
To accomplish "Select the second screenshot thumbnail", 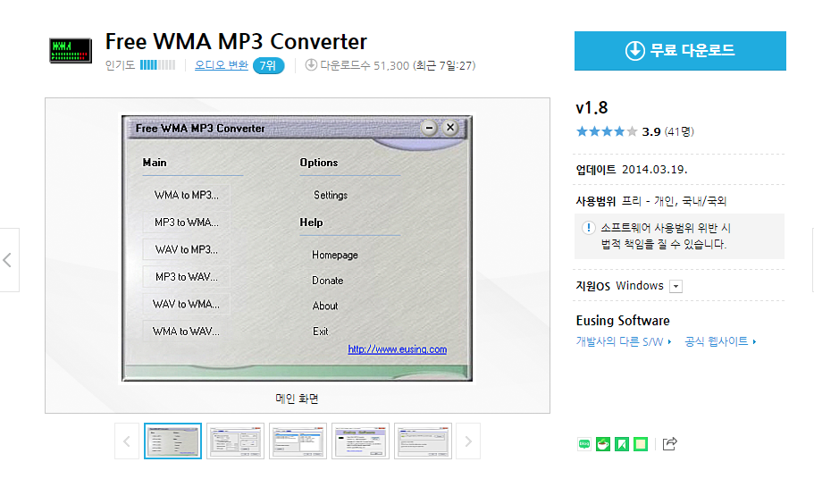I will point(235,441).
